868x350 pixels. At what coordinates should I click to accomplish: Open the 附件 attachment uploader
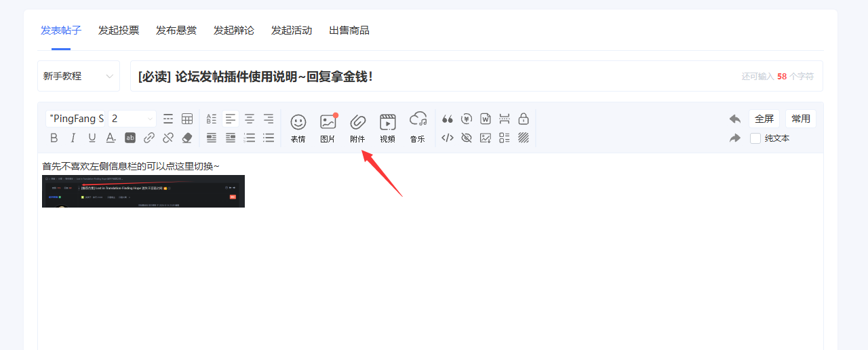357,128
